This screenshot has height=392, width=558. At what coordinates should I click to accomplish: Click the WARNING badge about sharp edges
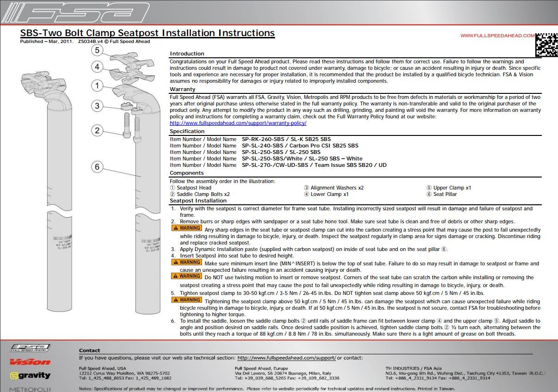(186, 228)
